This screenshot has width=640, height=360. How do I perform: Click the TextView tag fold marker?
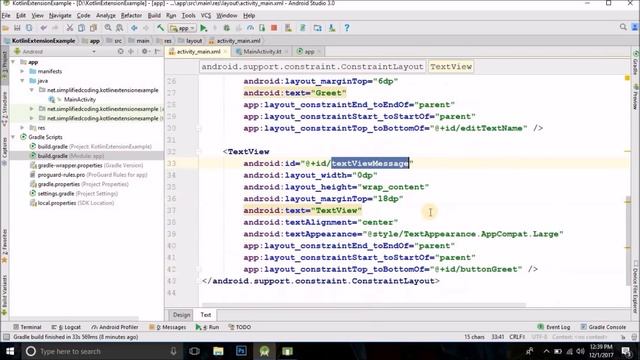pos(198,151)
